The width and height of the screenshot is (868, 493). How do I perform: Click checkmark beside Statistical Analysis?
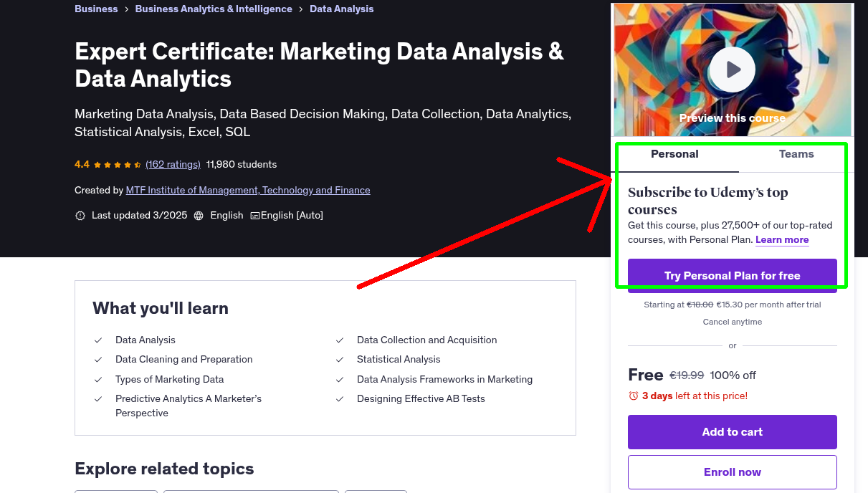[340, 360]
